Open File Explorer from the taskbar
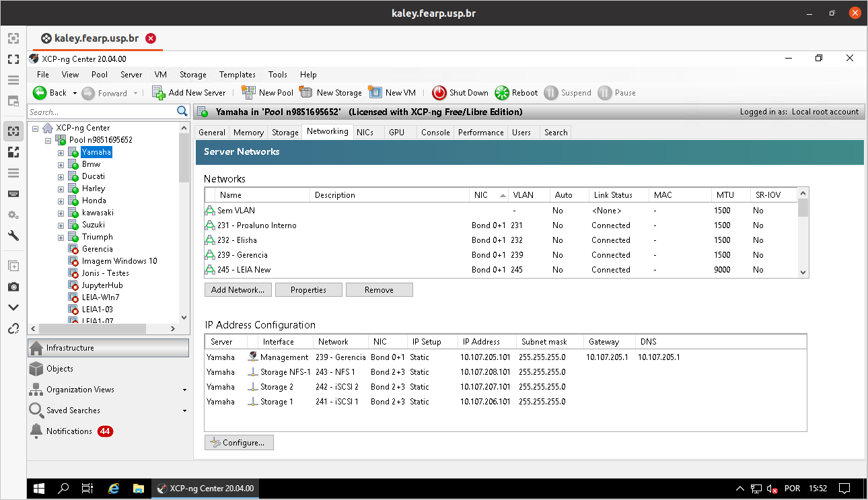868x500 pixels. click(x=138, y=489)
